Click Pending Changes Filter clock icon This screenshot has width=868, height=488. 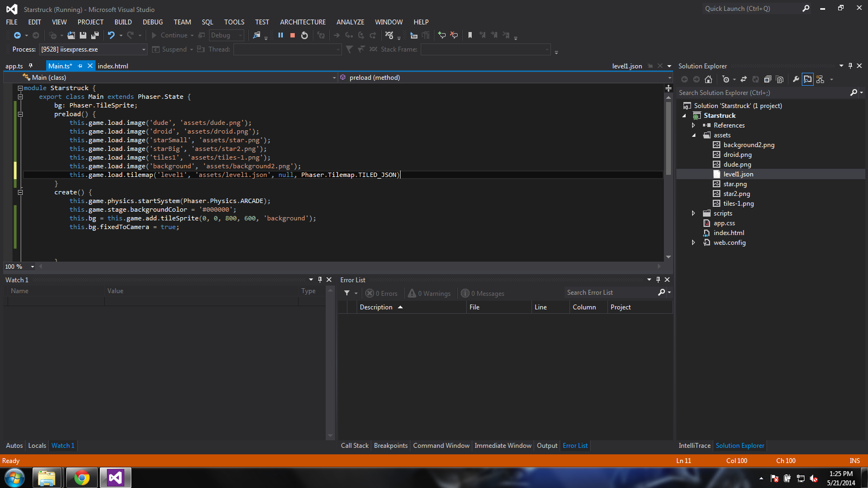[726, 79]
